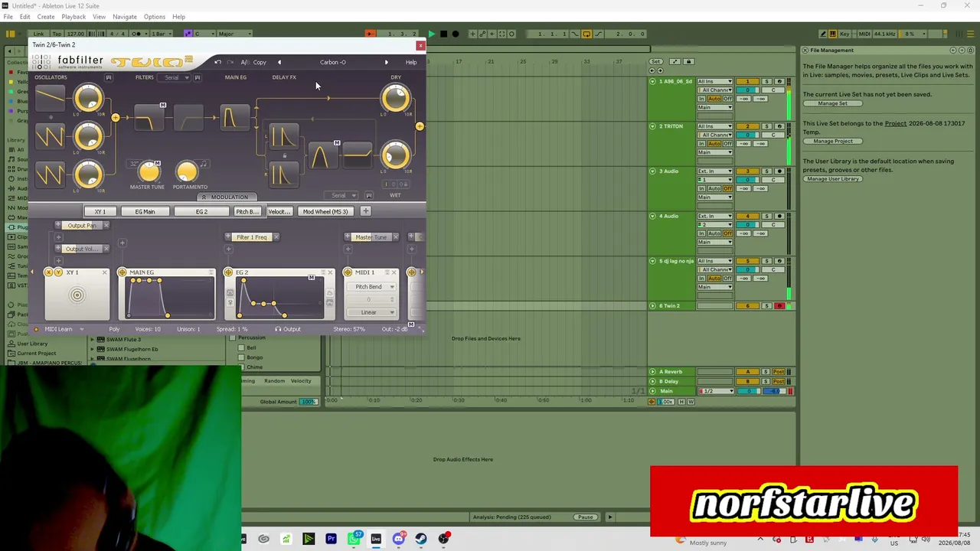Image resolution: width=980 pixels, height=551 pixels.
Task: Click the Manage Set button
Action: pos(832,104)
